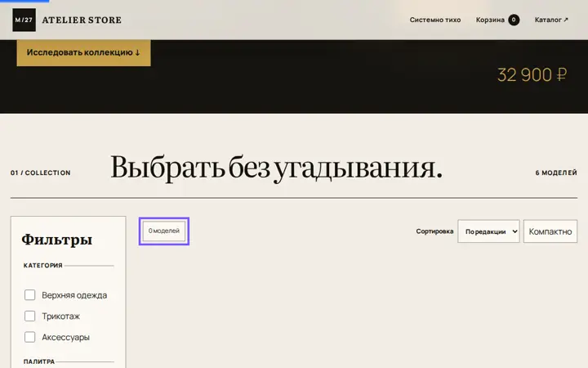Open the По редакции sort dropdown
Screen dimensions: 588x368
(488, 231)
